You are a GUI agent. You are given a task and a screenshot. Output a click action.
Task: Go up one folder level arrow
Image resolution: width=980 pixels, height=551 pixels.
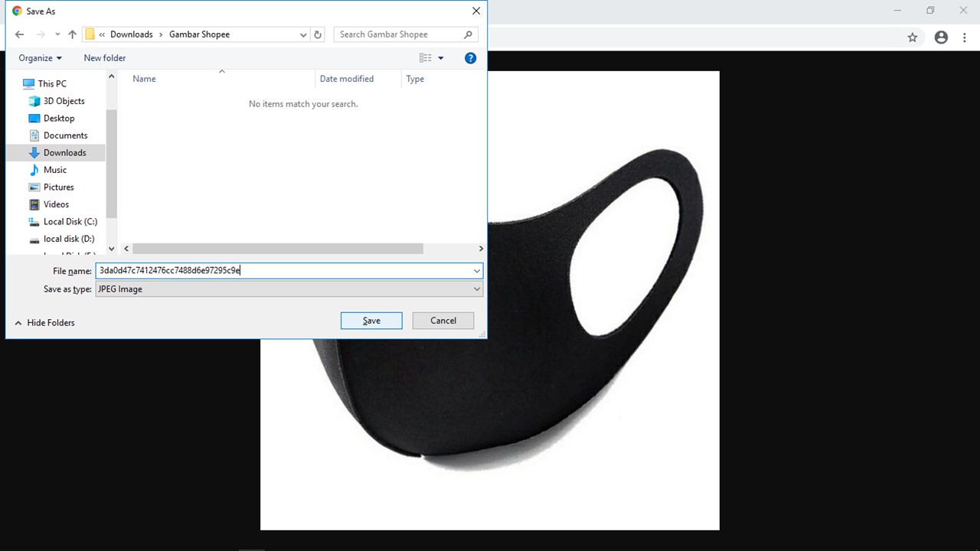click(72, 34)
